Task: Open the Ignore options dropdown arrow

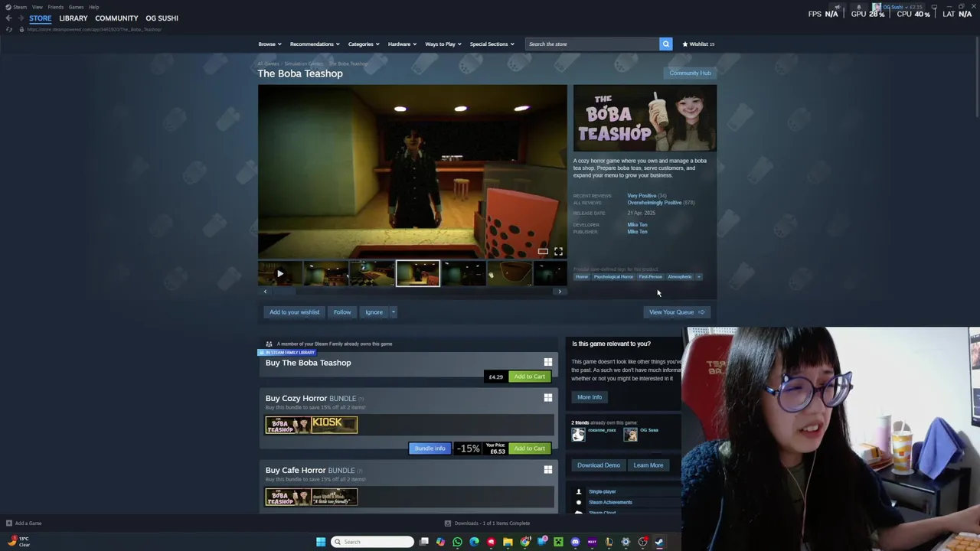Action: (x=393, y=312)
